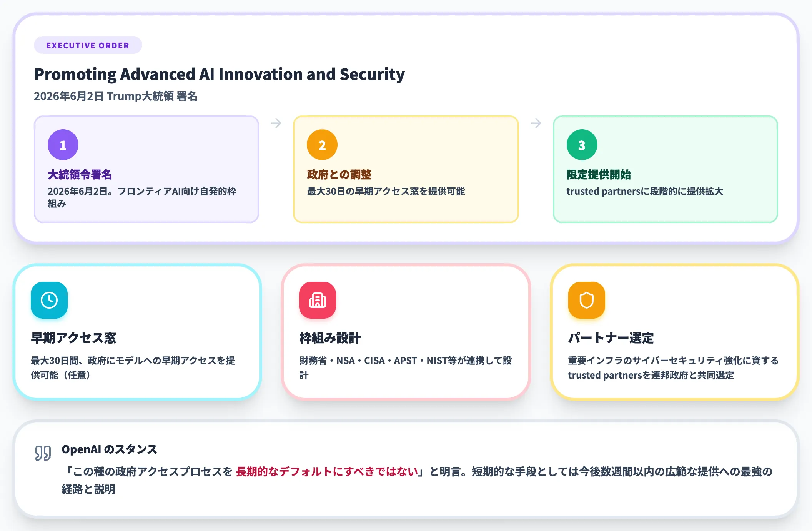Viewport: 812px width, 531px height.
Task: Click the orange shield icon
Action: (587, 300)
